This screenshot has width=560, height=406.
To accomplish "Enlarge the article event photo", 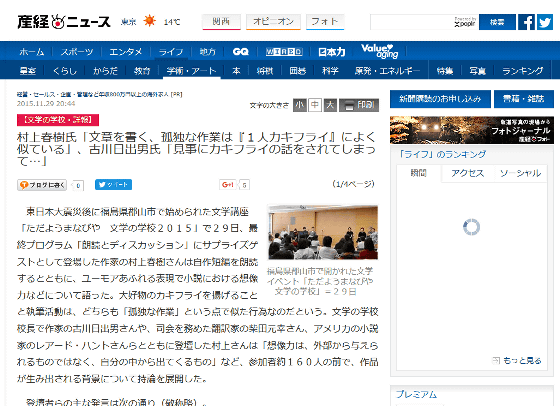I will click(x=323, y=232).
